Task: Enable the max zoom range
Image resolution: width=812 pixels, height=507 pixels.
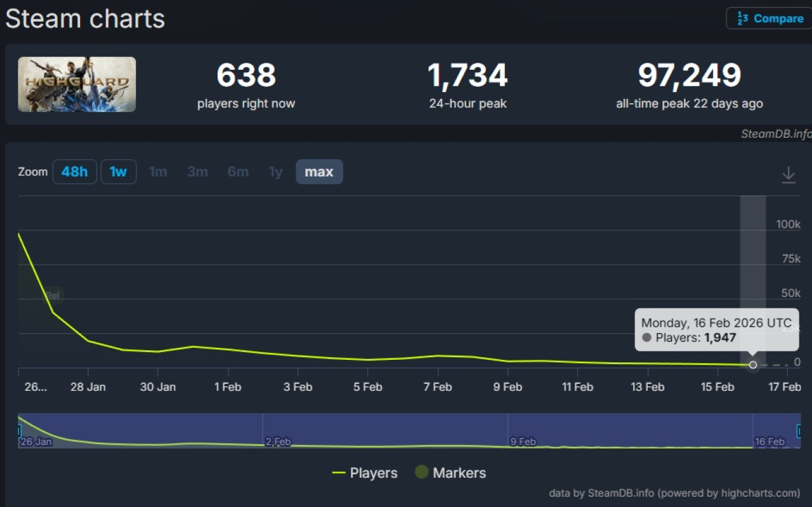Action: pos(319,171)
